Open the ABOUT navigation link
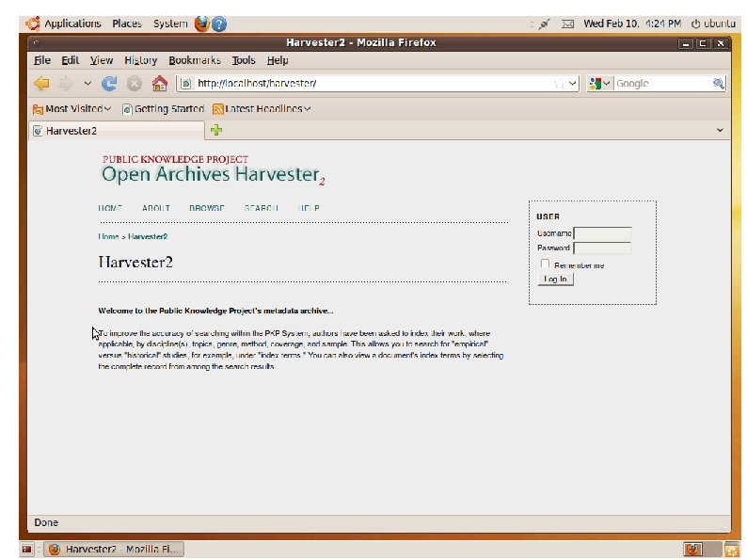Viewport: 747px width, 560px height. pos(156,208)
